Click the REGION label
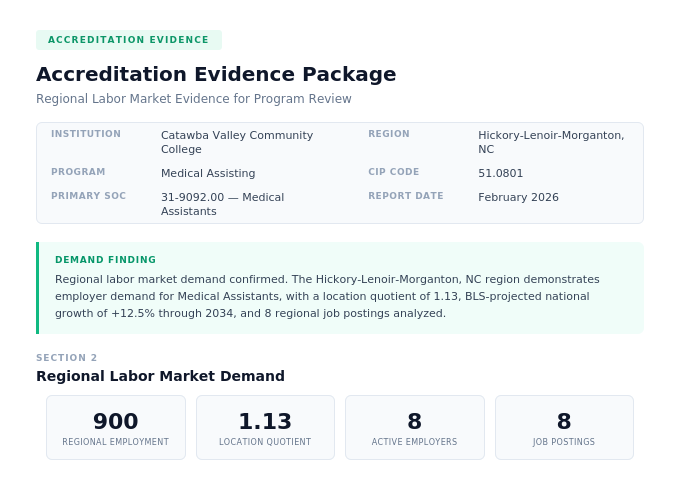Image resolution: width=680 pixels, height=480 pixels. click(389, 134)
